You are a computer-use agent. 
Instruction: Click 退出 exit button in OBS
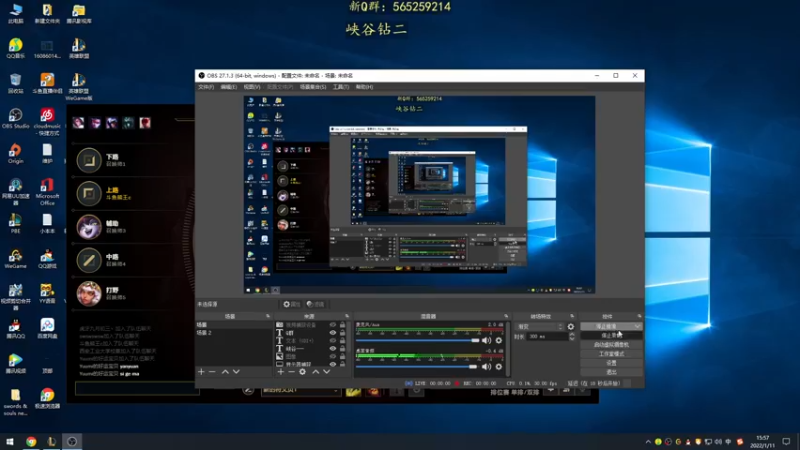(611, 372)
